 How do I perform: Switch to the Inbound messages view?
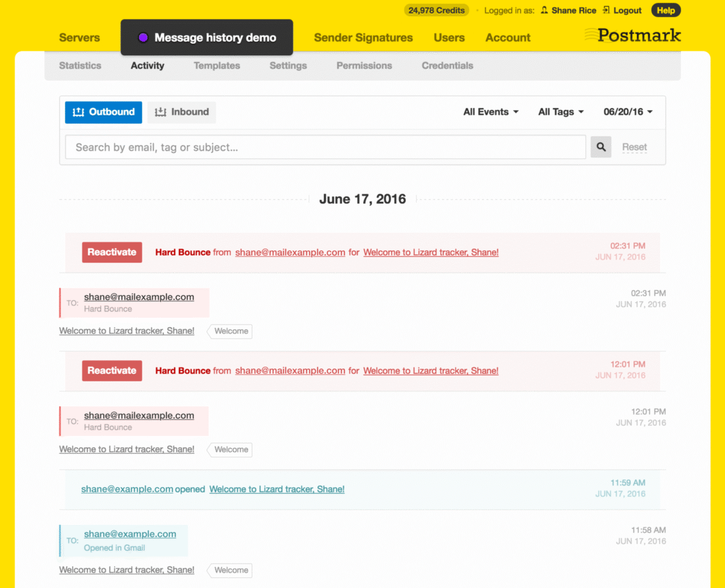click(181, 112)
